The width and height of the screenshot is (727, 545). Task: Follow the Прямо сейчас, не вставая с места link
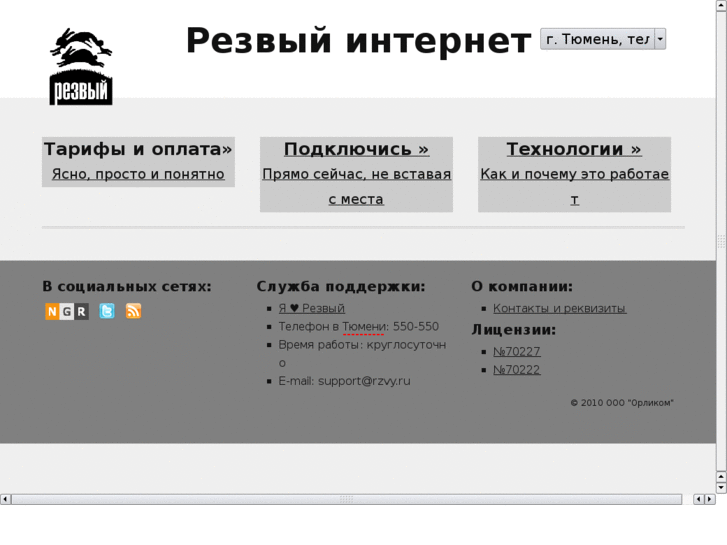(356, 186)
